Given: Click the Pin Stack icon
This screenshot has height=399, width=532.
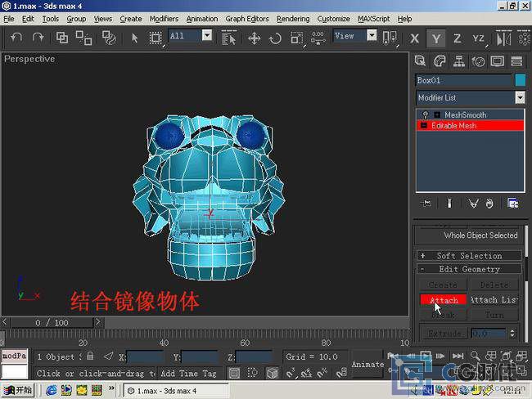Looking at the screenshot, I should pyautogui.click(x=426, y=203).
